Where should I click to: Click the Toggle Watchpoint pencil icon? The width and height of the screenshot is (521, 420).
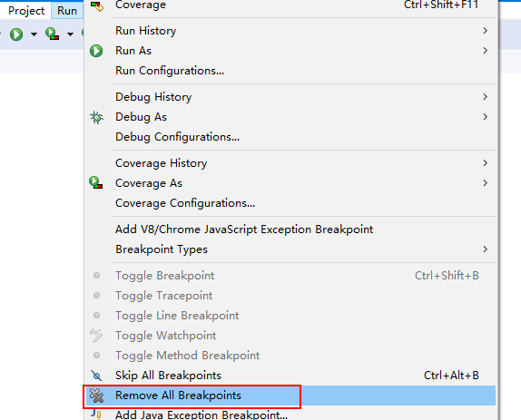96,336
